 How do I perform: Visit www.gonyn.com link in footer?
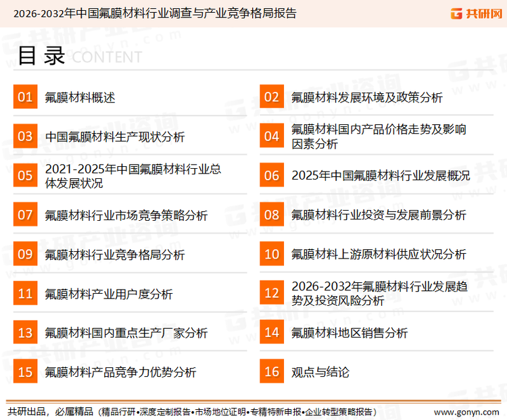[466, 413]
